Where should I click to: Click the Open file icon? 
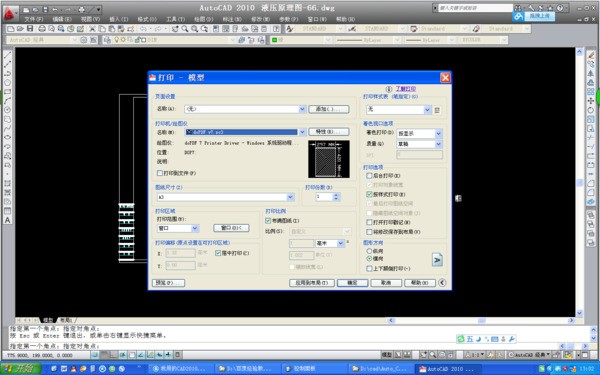coord(20,29)
